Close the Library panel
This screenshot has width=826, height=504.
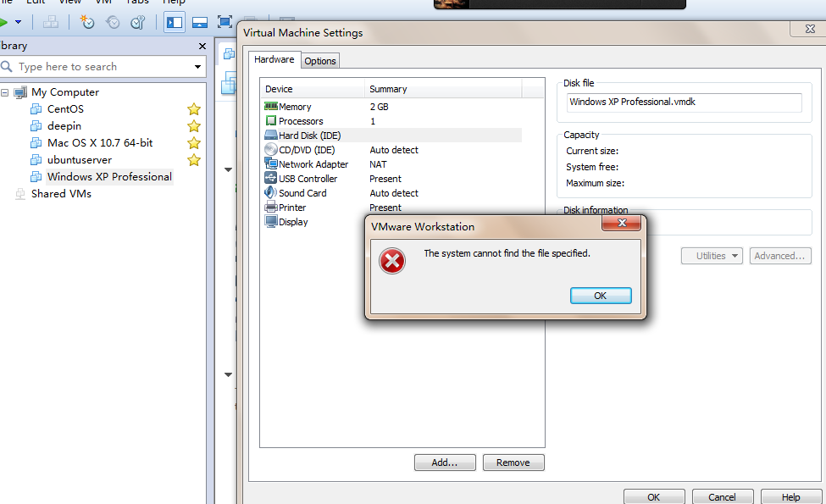202,47
